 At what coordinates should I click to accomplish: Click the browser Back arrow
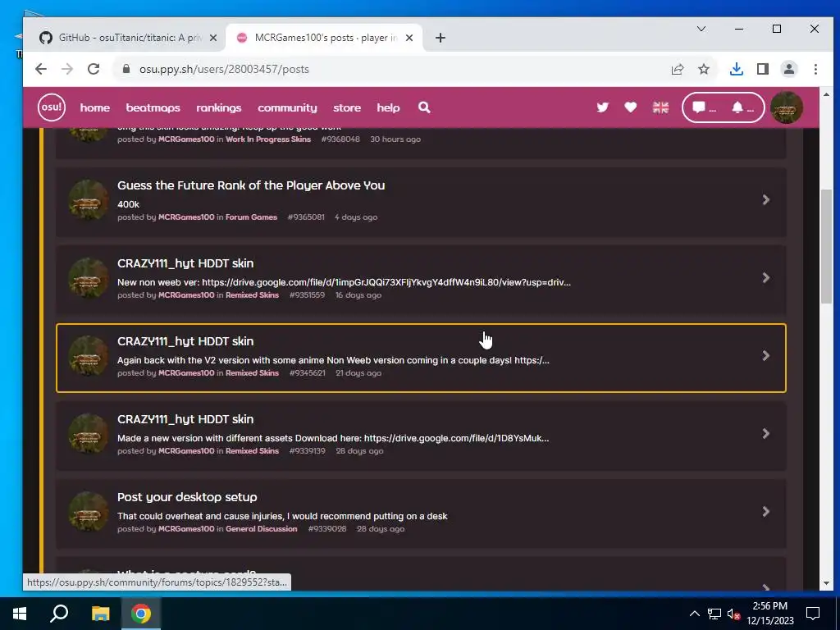pos(41,69)
